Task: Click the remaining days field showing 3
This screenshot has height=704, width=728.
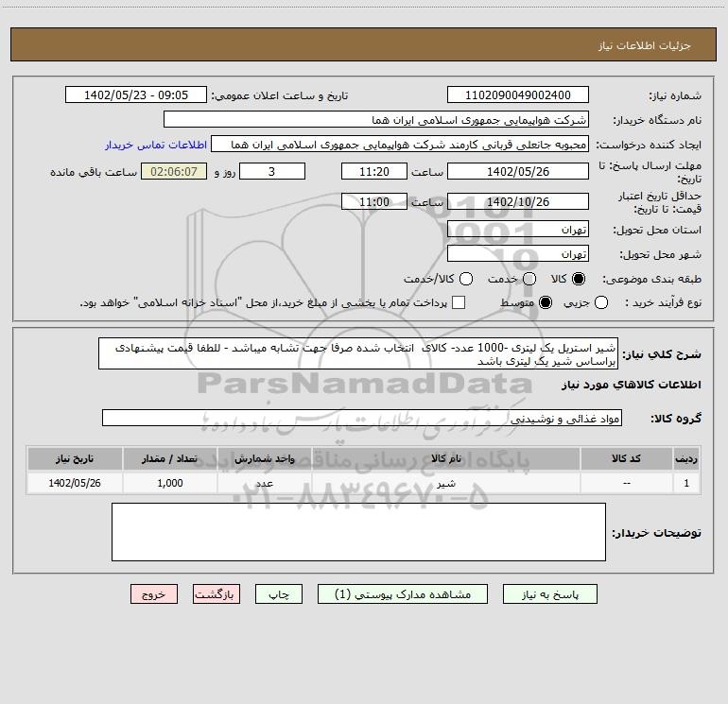Action: click(272, 171)
